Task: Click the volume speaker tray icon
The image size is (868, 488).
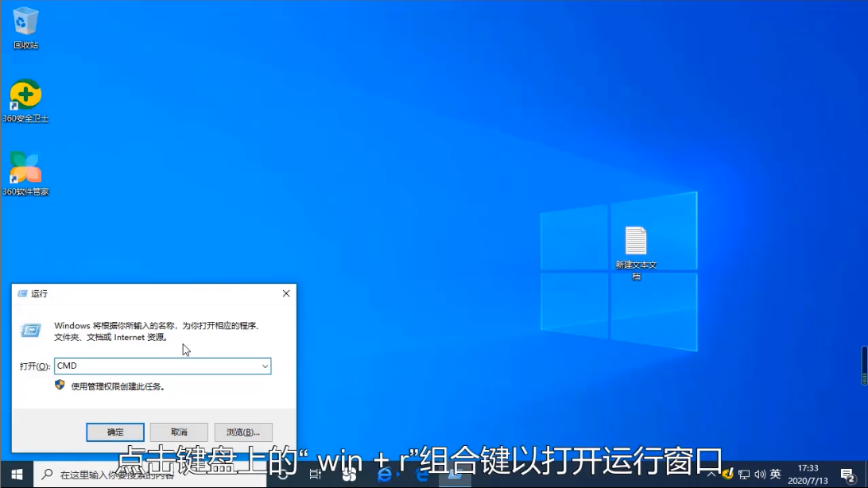Action: coord(759,474)
